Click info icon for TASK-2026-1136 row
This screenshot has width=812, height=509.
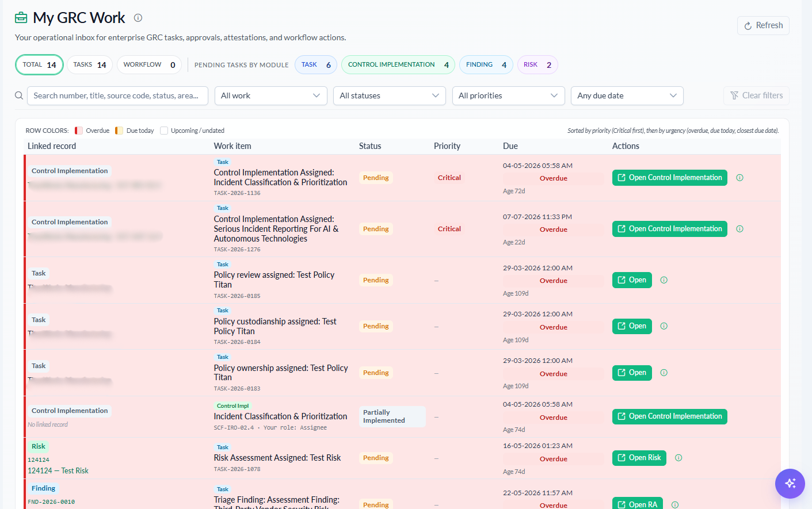click(x=740, y=178)
